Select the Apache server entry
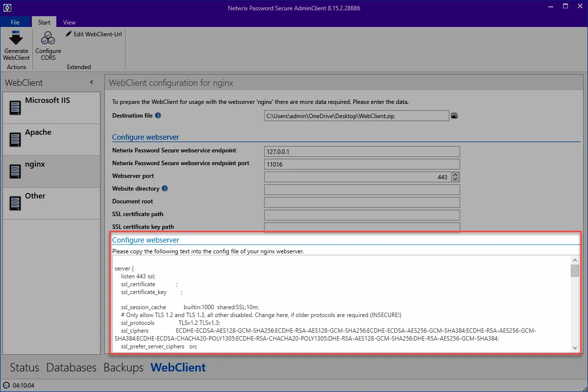 click(x=51, y=140)
